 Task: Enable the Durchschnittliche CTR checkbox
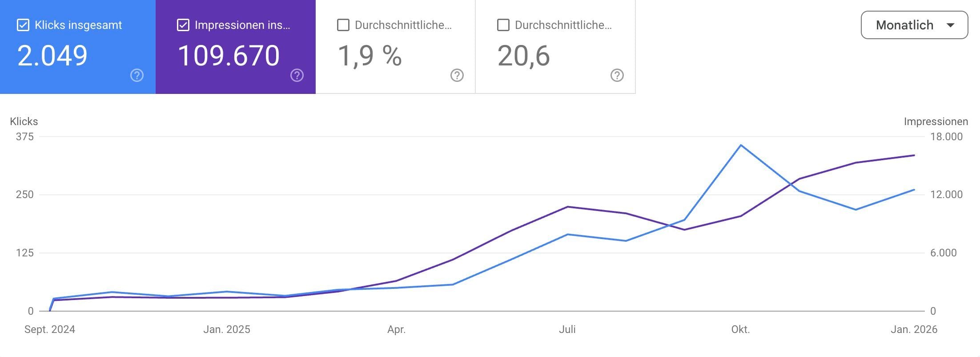click(342, 25)
